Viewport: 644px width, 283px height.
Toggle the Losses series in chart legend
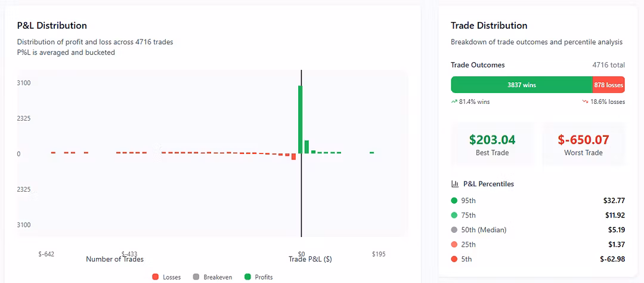coord(166,277)
